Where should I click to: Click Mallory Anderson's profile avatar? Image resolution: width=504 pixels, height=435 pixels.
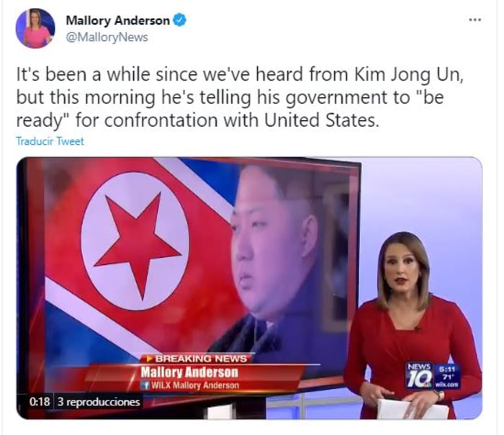point(35,28)
